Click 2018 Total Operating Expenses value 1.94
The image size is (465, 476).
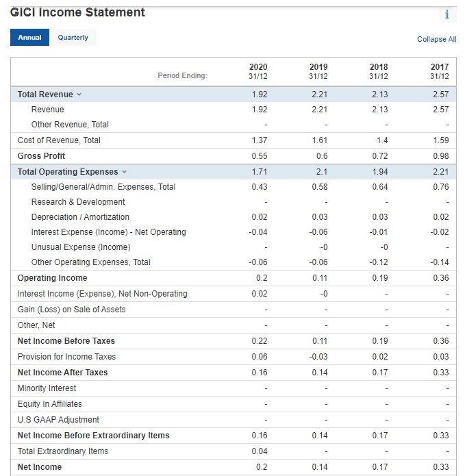(x=380, y=172)
